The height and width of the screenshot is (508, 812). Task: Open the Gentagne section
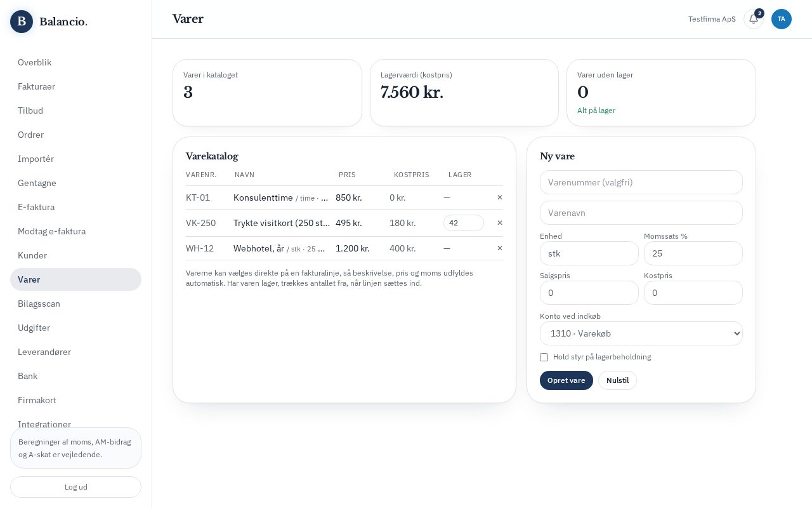click(x=75, y=183)
